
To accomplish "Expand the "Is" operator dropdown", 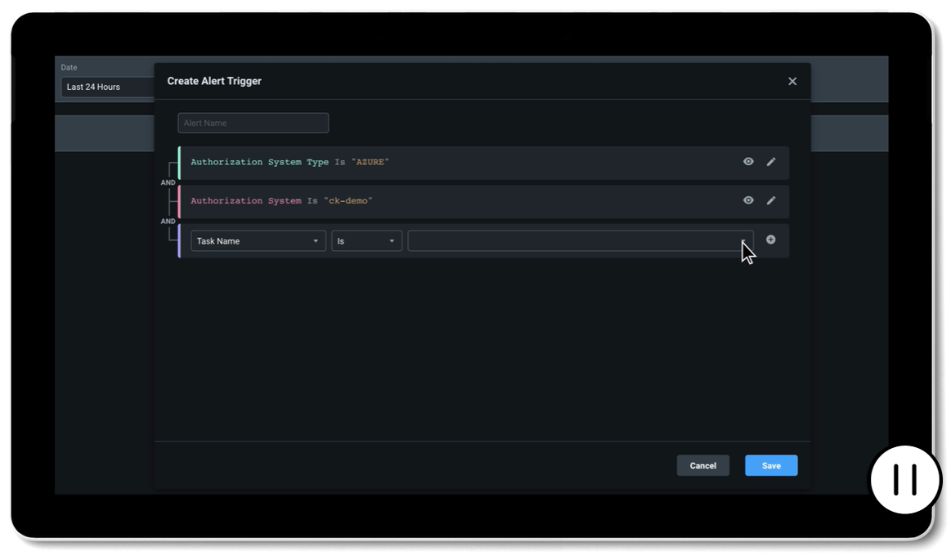I will click(366, 241).
